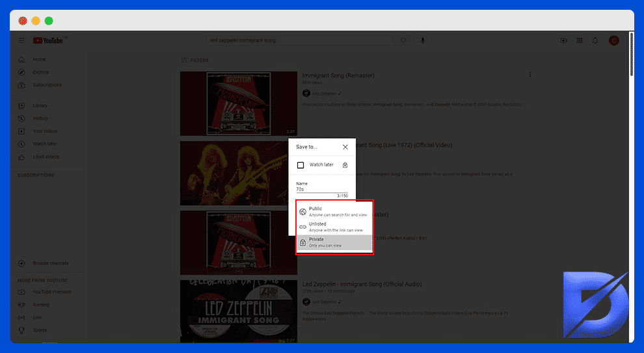Open the Official Audio video thumbnail
Image resolution: width=644 pixels, height=353 pixels.
pyautogui.click(x=239, y=311)
